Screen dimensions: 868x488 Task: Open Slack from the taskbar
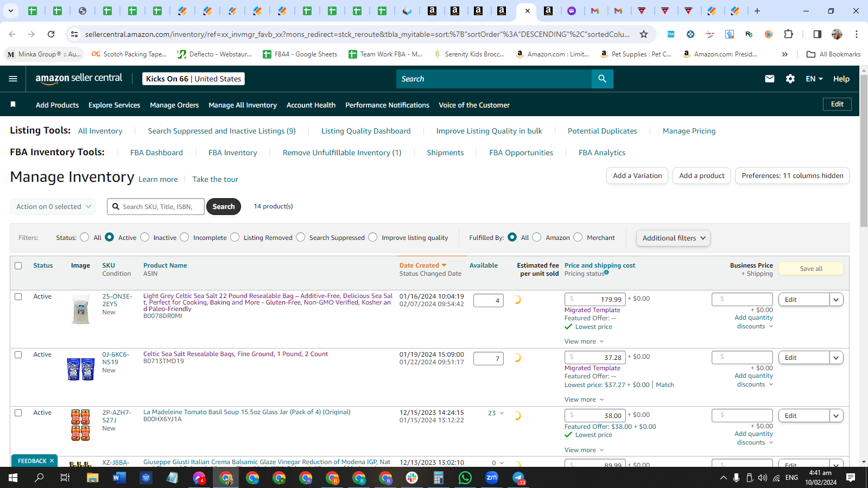[x=412, y=478]
